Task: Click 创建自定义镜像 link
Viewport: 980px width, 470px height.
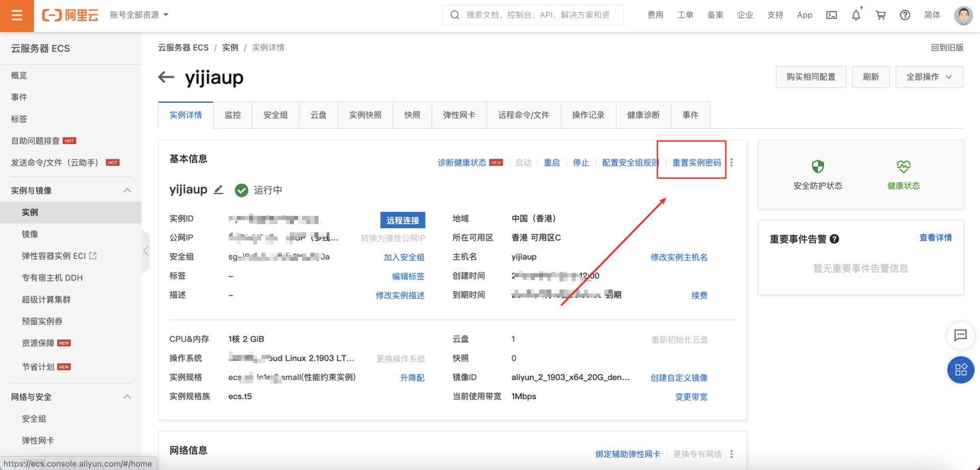Action: point(679,378)
